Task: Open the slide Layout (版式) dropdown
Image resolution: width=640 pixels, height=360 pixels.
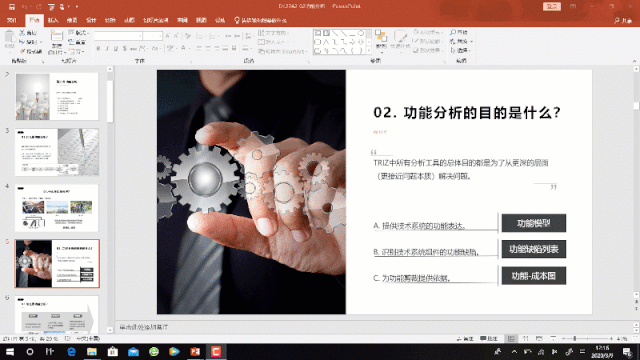Action: click(x=78, y=33)
